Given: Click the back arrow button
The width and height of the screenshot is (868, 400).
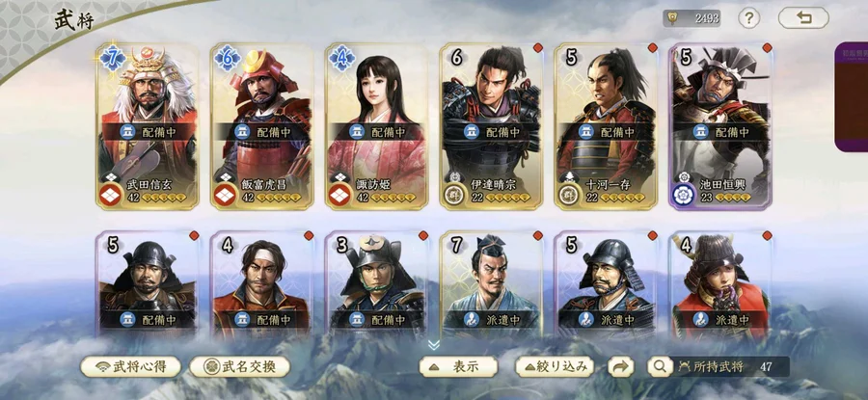Looking at the screenshot, I should (803, 17).
